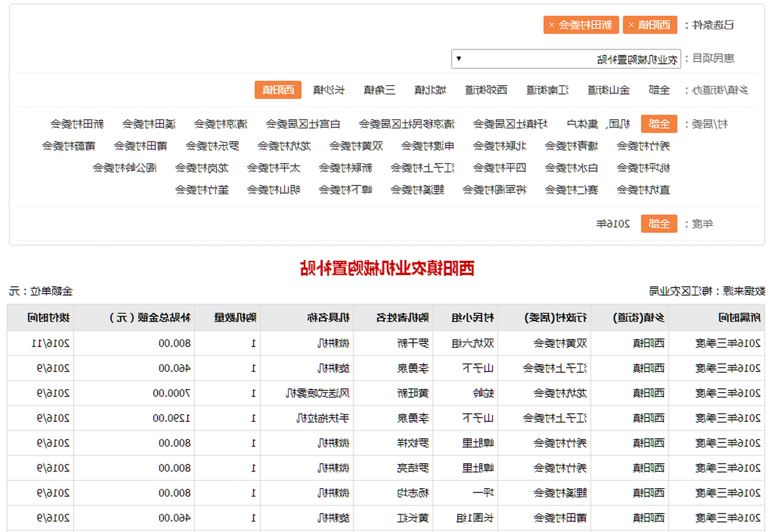This screenshot has width=771, height=532.
Task: Select 阁公岭村委会 village filter
Action: pos(125,168)
